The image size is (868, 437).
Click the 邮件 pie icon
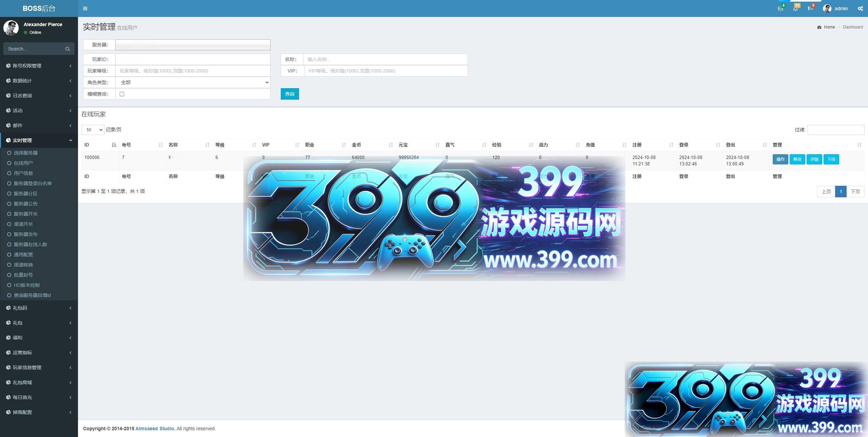(8, 125)
